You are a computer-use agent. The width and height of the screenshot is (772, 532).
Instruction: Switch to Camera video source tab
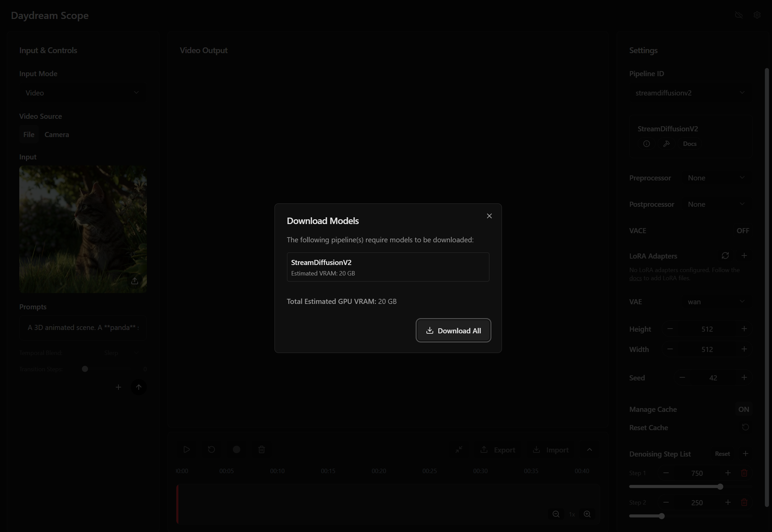click(57, 135)
